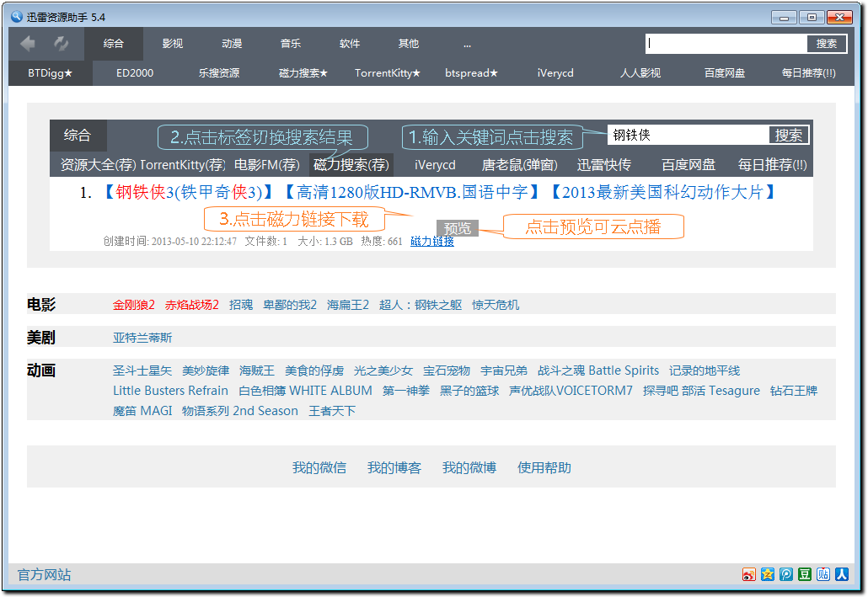Open the ... more categories tab

click(x=467, y=43)
